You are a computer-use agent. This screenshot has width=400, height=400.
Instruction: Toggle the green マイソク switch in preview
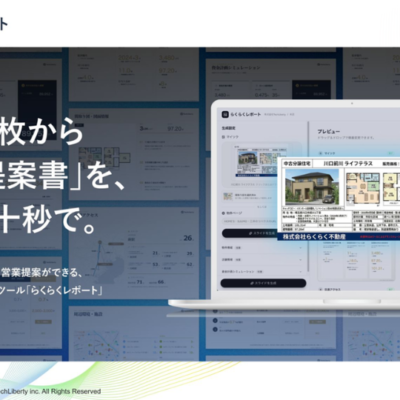pyautogui.click(x=391, y=153)
